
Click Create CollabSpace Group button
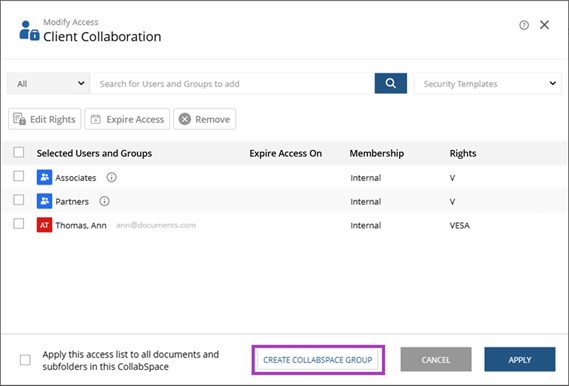coord(318,360)
